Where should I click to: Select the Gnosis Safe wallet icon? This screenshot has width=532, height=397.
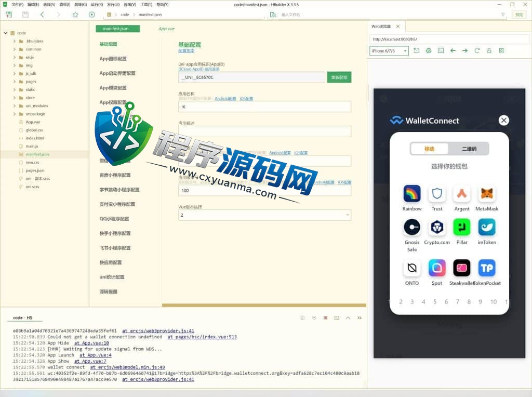click(x=412, y=227)
